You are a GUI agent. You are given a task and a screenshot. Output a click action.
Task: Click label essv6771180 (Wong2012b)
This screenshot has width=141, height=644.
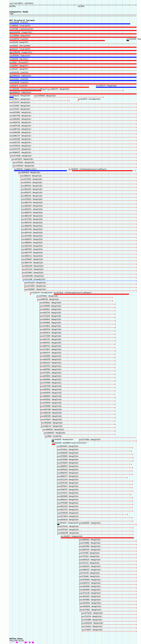[92, 613]
